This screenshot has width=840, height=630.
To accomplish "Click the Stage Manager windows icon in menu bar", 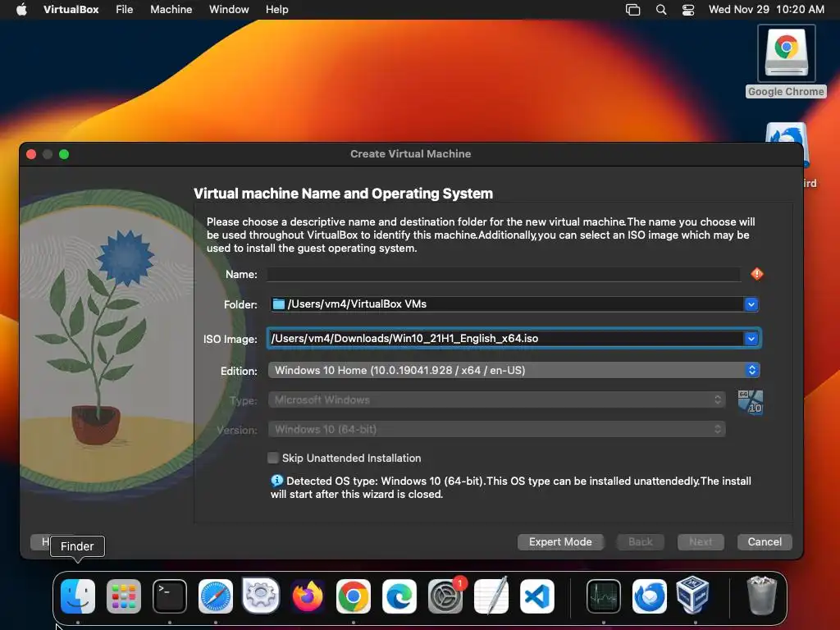I will (x=632, y=10).
